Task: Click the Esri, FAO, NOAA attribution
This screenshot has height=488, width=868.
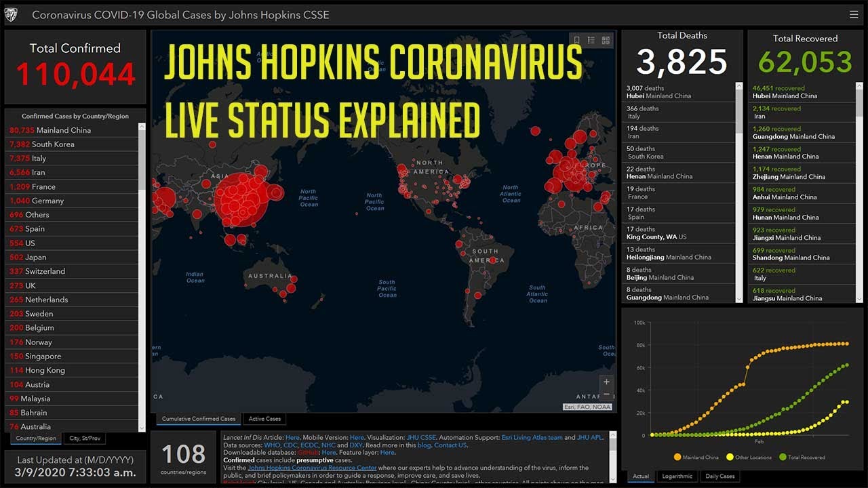Action: tap(587, 407)
